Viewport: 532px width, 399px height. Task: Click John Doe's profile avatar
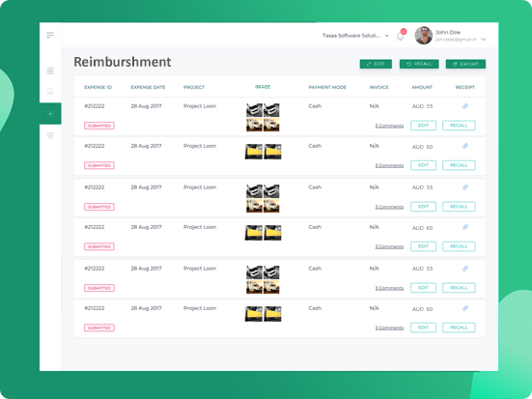pos(424,36)
